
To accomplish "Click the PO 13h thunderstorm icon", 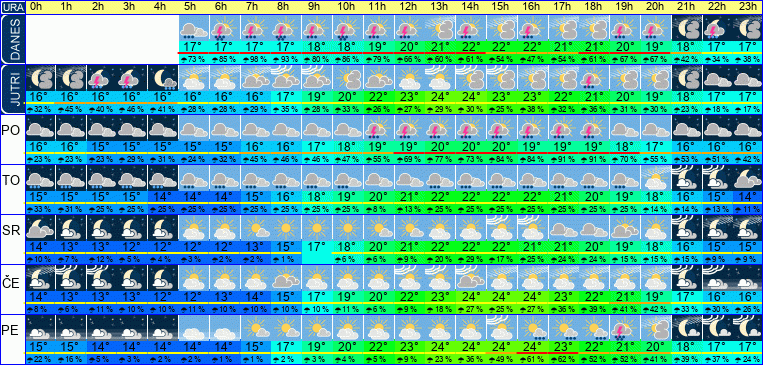I will click(x=441, y=128).
